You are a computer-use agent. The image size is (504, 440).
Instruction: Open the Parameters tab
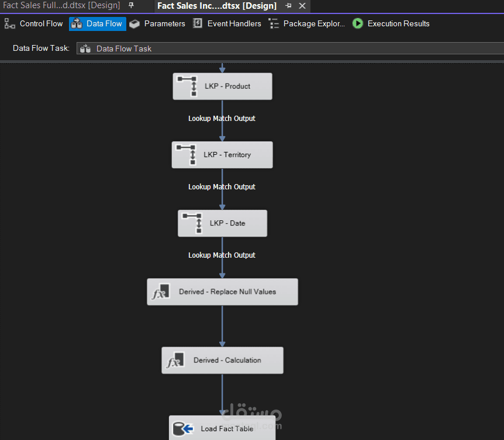tap(157, 24)
